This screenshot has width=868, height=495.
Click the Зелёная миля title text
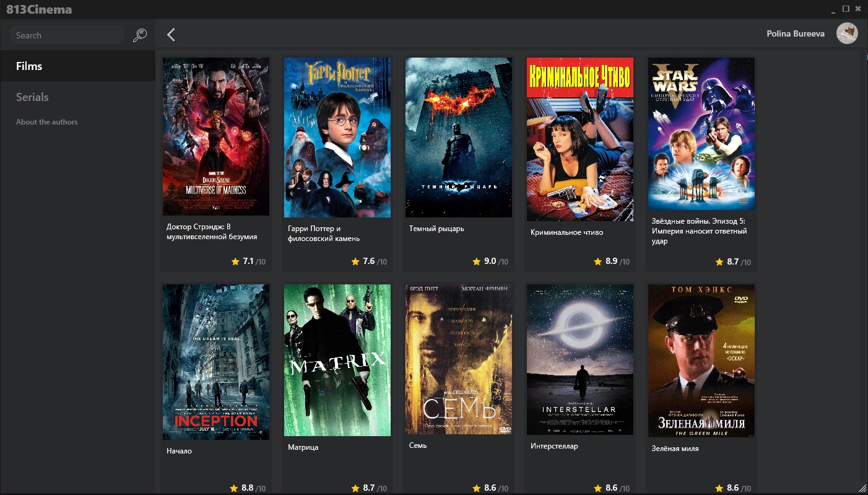click(x=675, y=449)
